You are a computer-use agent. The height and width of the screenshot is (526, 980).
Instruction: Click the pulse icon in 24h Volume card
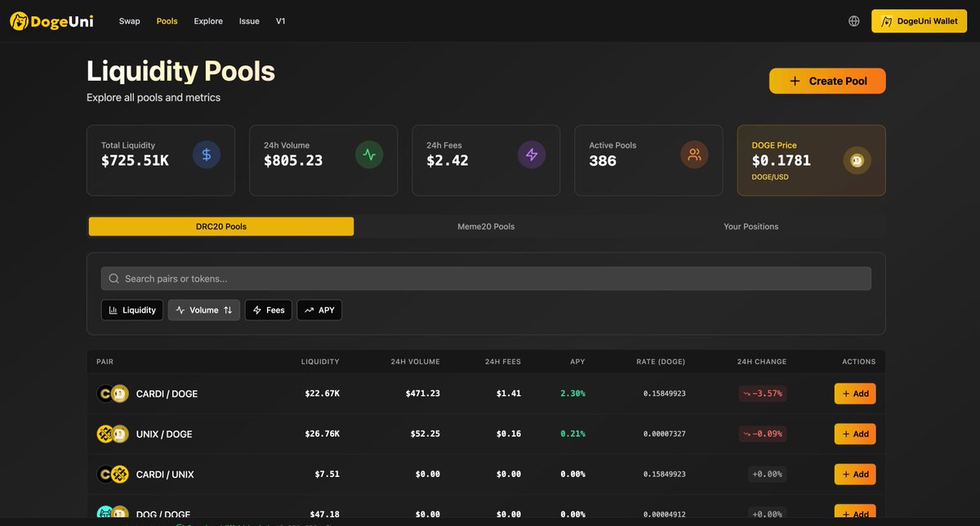369,154
